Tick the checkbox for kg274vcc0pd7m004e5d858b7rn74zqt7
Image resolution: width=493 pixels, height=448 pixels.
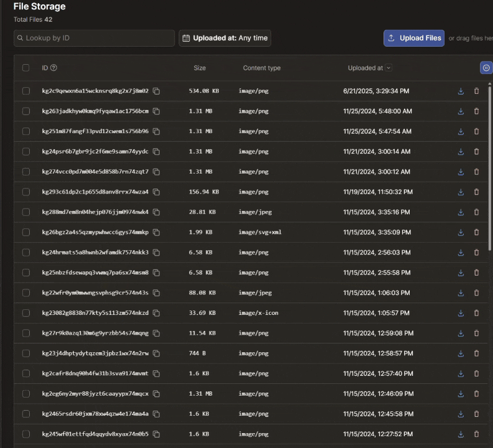coord(25,172)
